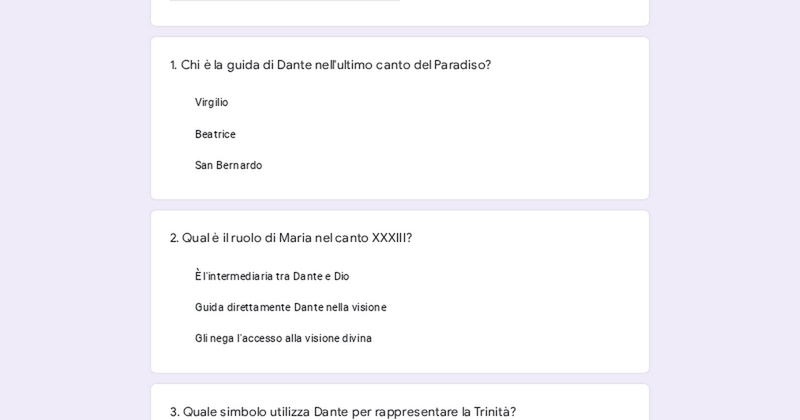Pick "Gli nega l'accesso alla visione divina"
This screenshot has height=420, width=800.
click(x=283, y=338)
